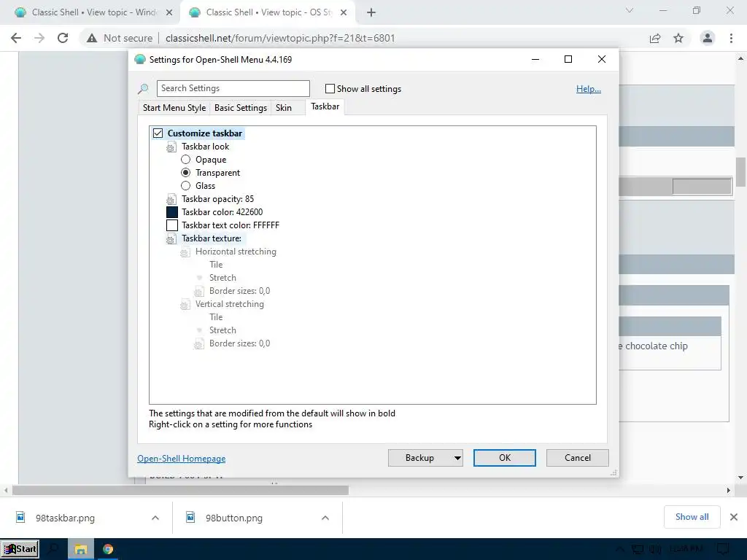Click the address bar URL

point(280,38)
